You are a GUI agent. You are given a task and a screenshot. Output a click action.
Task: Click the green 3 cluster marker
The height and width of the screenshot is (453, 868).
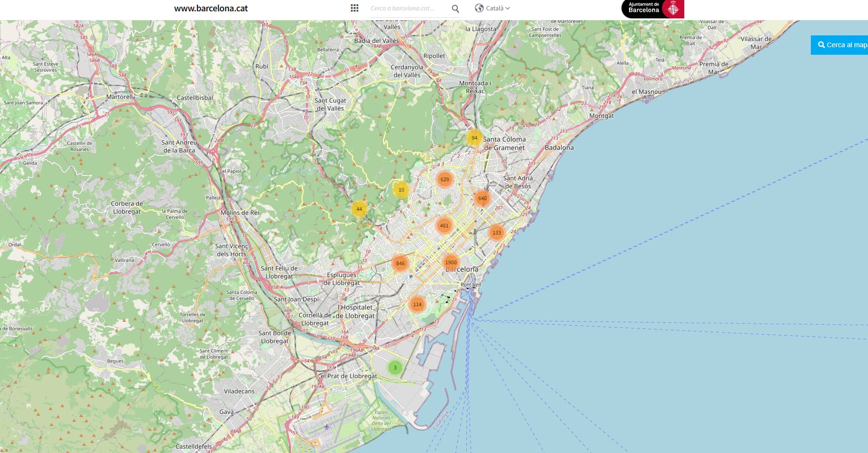click(x=395, y=368)
